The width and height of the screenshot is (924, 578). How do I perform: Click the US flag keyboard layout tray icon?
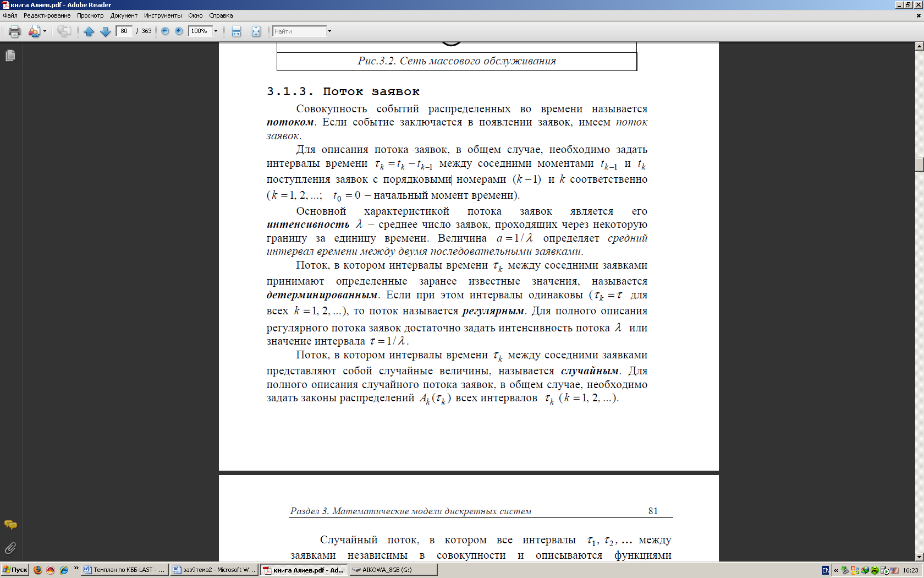[x=894, y=570]
